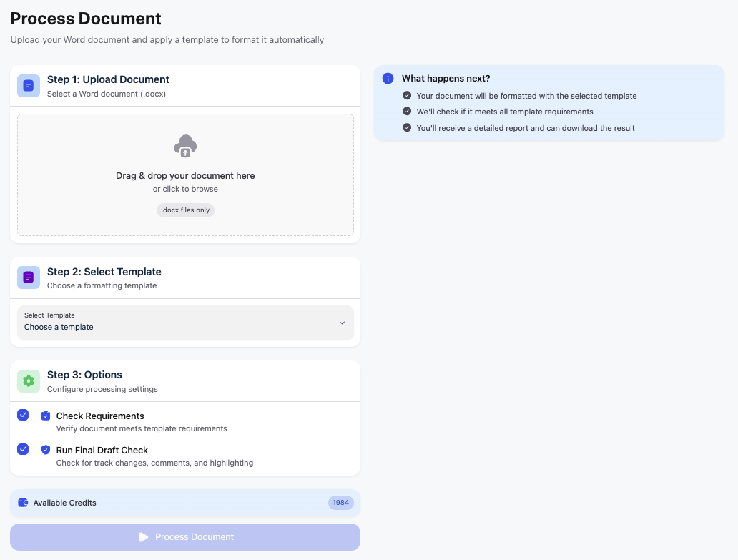Click the 'or click to browse' text
This screenshot has height=560, width=738.
click(185, 190)
